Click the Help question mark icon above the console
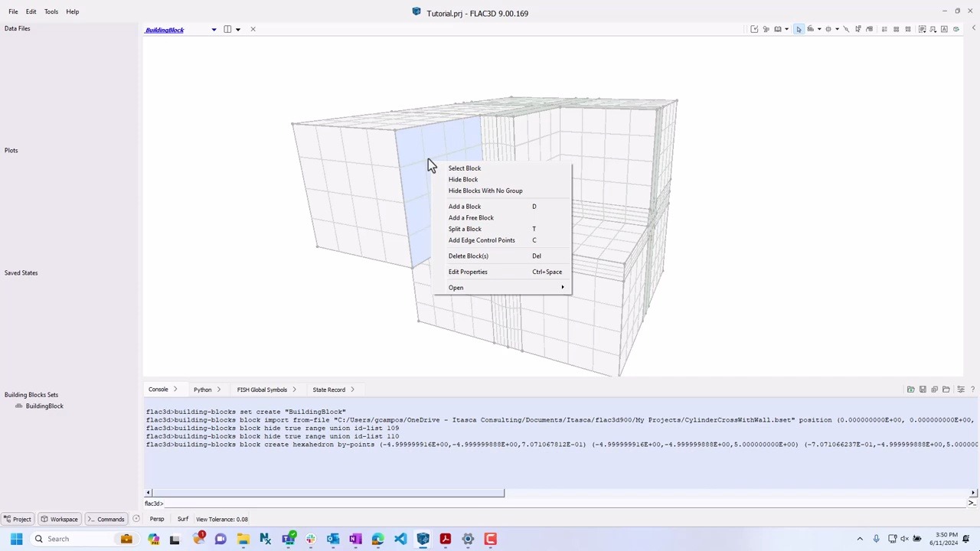The image size is (980, 551). coord(972,390)
